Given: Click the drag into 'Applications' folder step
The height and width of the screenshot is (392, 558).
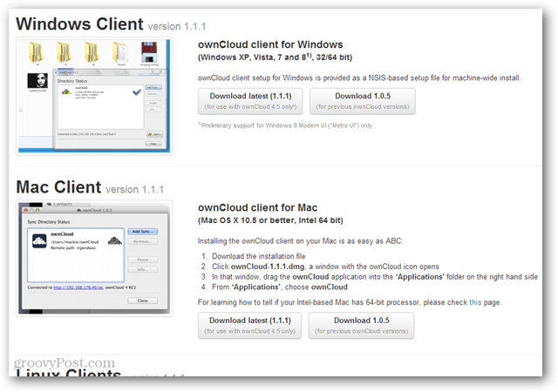Looking at the screenshot, I should (375, 277).
